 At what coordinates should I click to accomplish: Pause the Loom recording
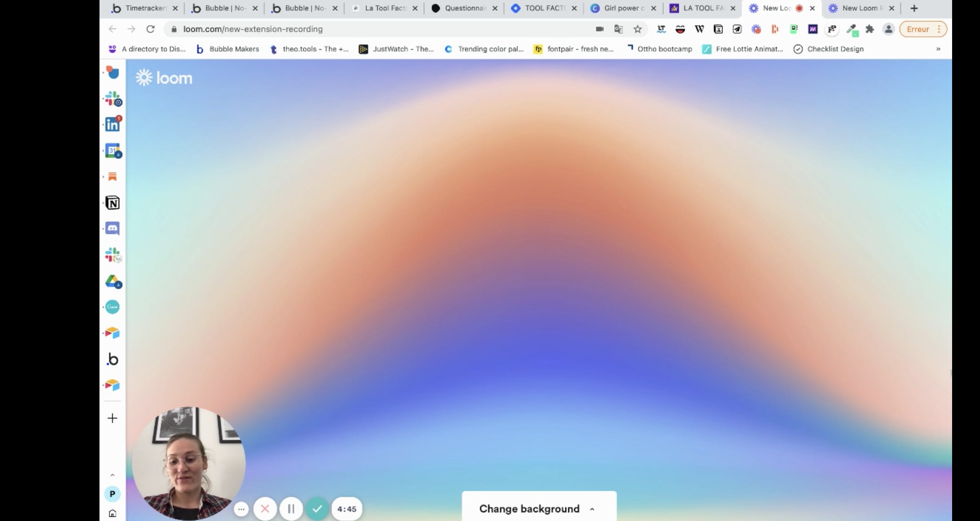click(291, 509)
